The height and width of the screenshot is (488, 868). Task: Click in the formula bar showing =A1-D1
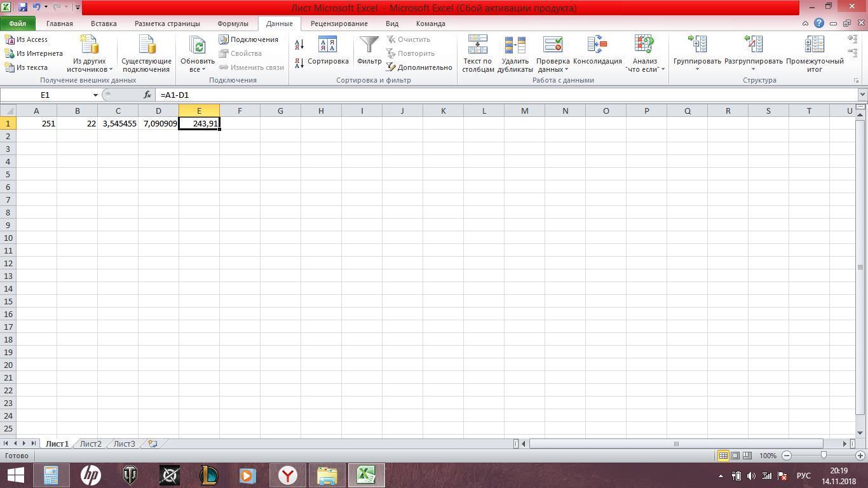pos(506,95)
